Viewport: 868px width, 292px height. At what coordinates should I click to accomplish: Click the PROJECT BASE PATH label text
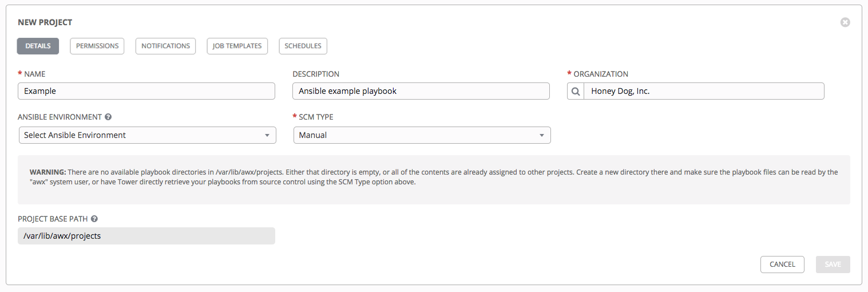(53, 219)
